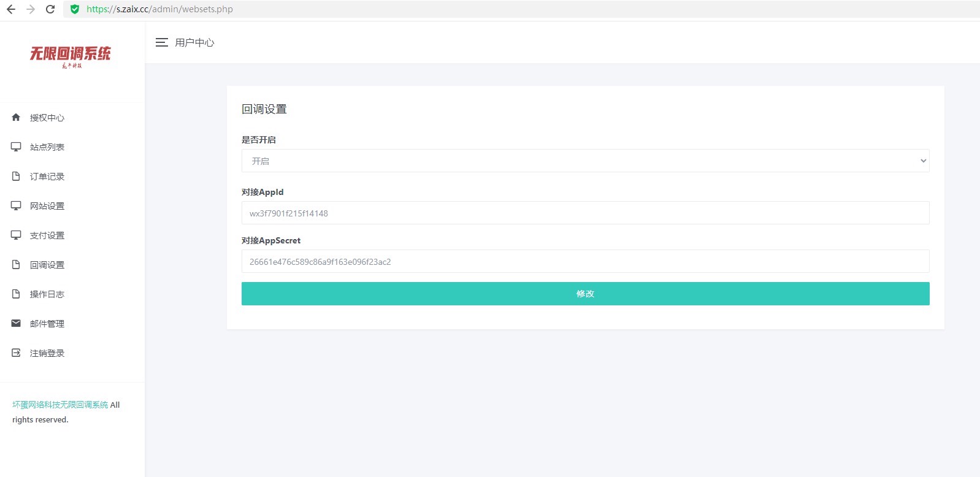Click the 对接AppSecret field label

point(271,240)
